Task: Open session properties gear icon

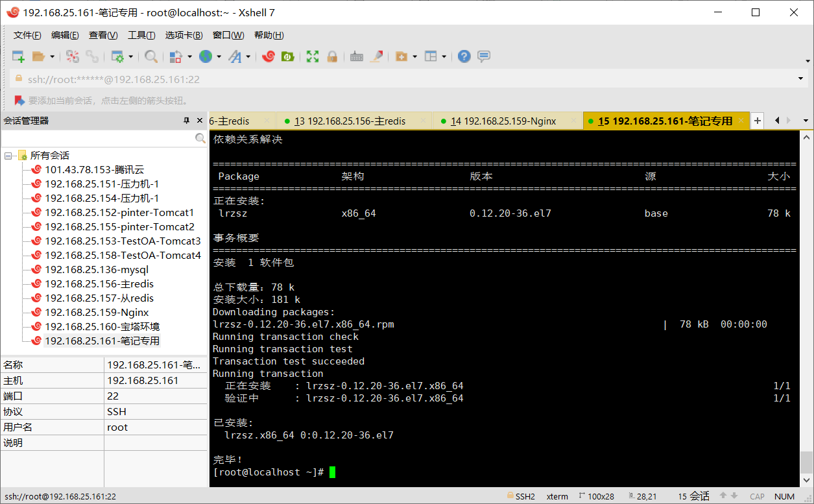Action: (117, 56)
